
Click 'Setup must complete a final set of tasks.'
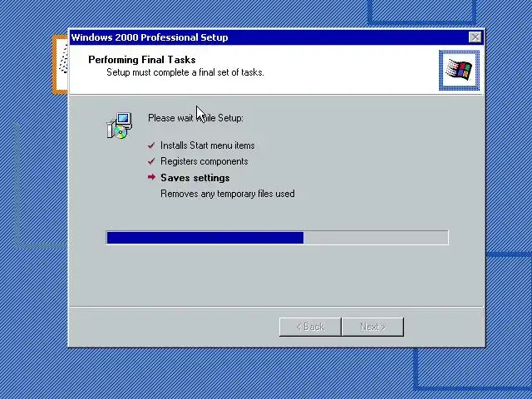[x=185, y=72]
